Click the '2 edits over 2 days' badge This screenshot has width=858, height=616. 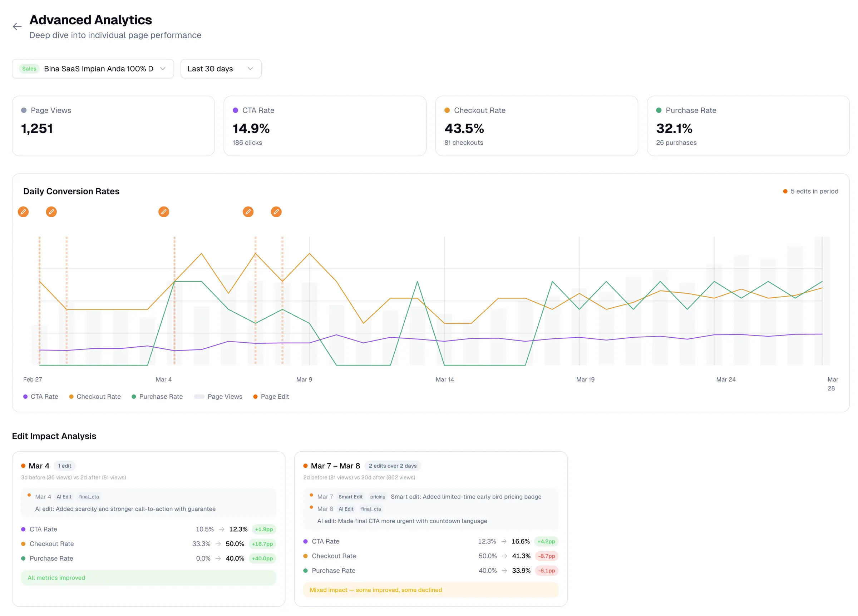[393, 466]
